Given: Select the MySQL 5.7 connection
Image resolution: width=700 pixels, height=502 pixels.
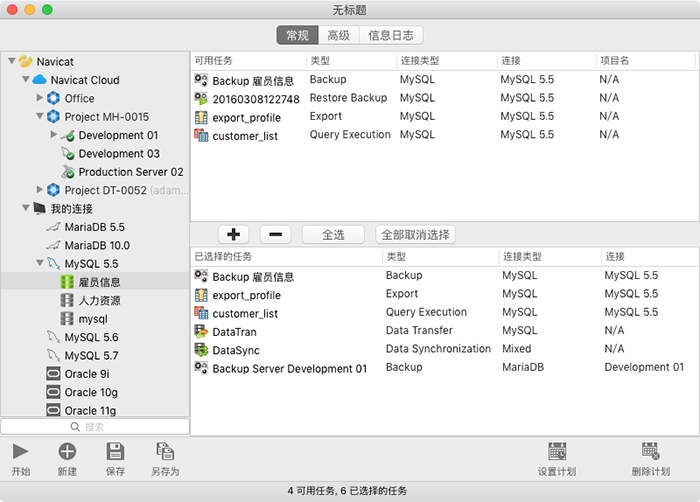Looking at the screenshot, I should click(96, 355).
